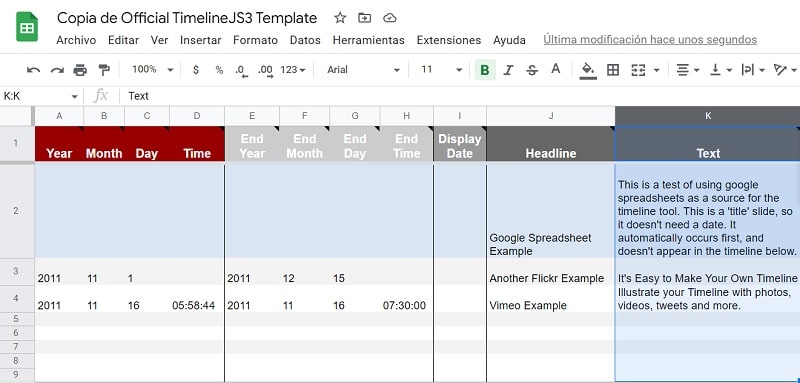
Task: Click the formula bar containing Text
Action: pos(459,96)
